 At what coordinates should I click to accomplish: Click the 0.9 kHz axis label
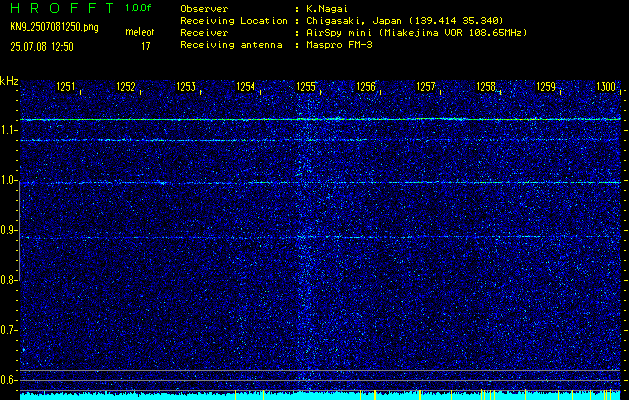(7, 230)
